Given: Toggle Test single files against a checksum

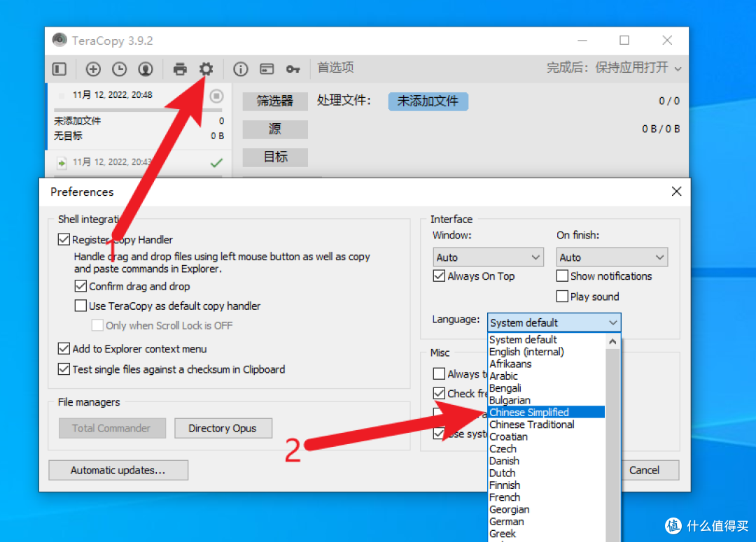Looking at the screenshot, I should [64, 369].
